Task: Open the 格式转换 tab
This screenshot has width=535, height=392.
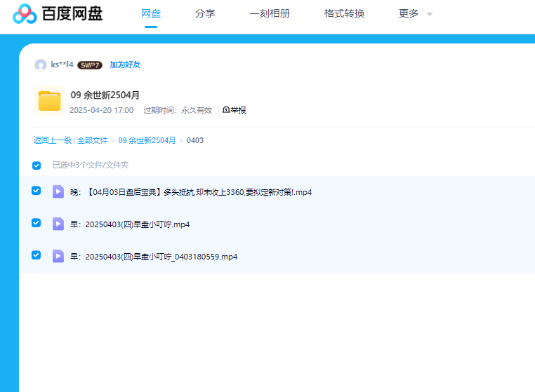Action: click(x=344, y=13)
